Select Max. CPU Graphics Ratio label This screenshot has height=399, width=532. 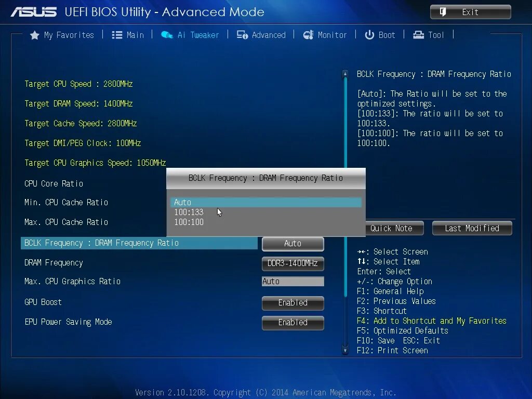72,282
